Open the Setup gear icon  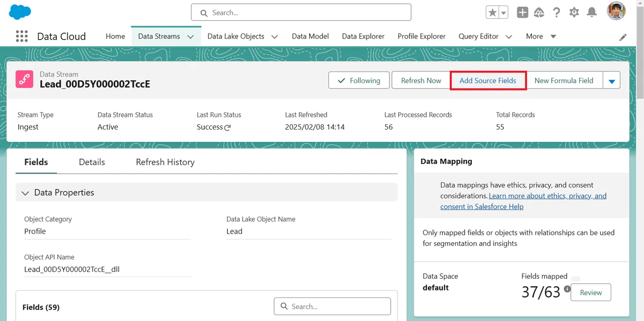[x=574, y=12]
